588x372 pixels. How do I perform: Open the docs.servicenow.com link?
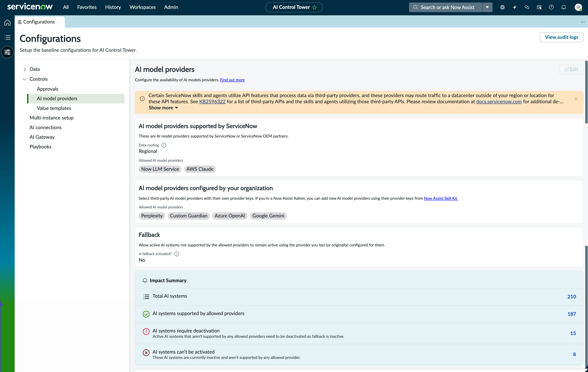point(499,102)
